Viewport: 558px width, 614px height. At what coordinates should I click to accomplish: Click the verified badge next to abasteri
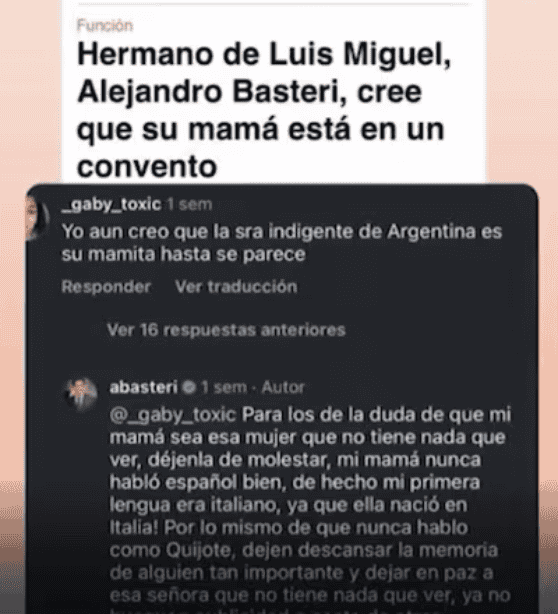click(190, 388)
